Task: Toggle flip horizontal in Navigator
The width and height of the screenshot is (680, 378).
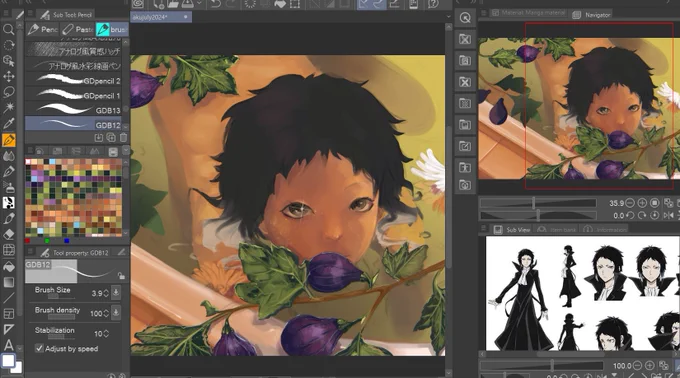Action: (668, 215)
